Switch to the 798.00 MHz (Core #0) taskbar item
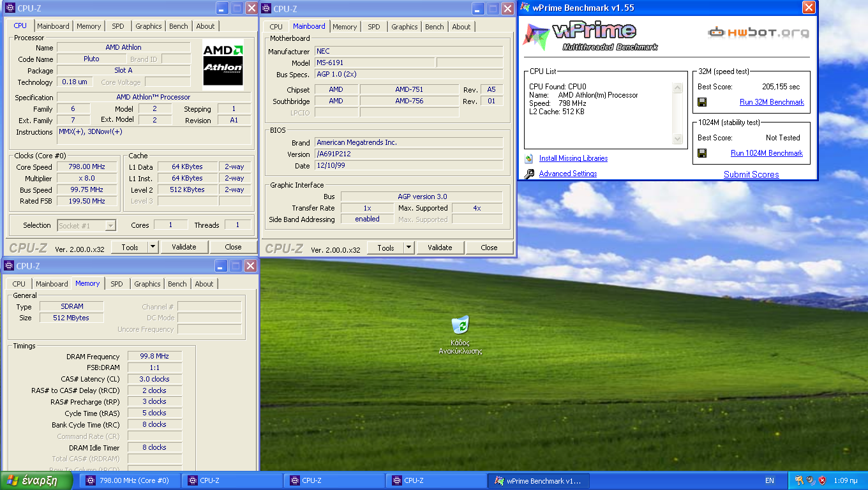This screenshot has height=490, width=868. click(x=130, y=480)
